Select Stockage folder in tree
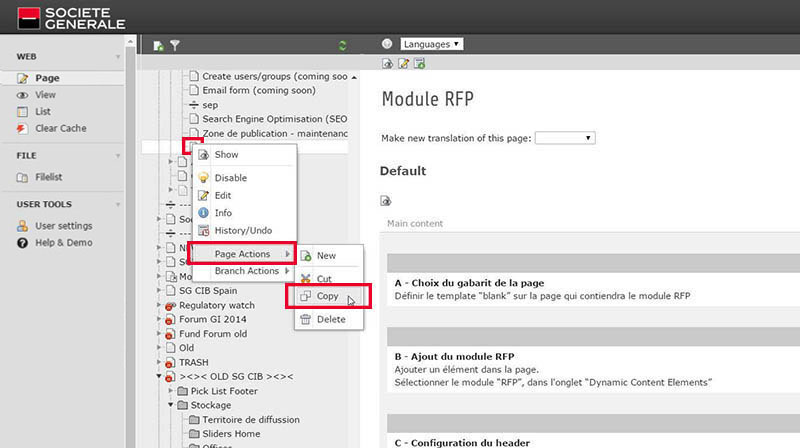Screen dimensions: 800x448 211,405
